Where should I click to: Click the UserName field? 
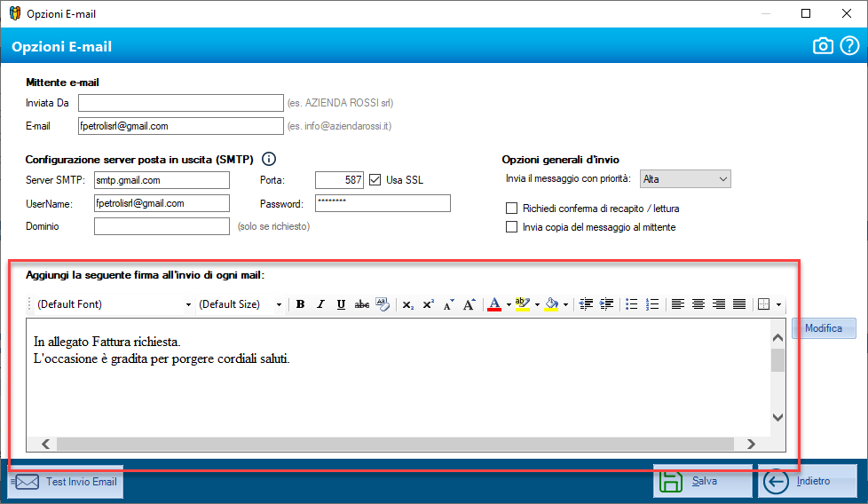(x=162, y=203)
